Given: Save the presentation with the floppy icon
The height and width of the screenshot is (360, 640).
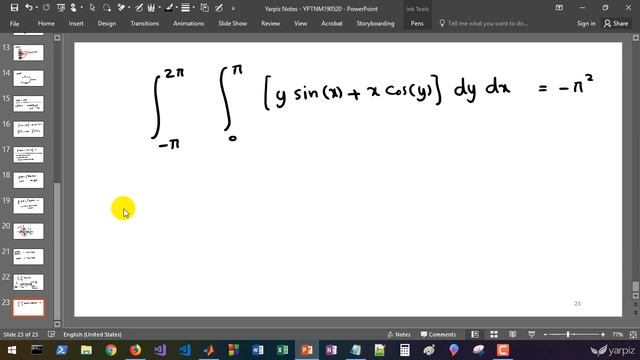Looking at the screenshot, I should point(14,8).
